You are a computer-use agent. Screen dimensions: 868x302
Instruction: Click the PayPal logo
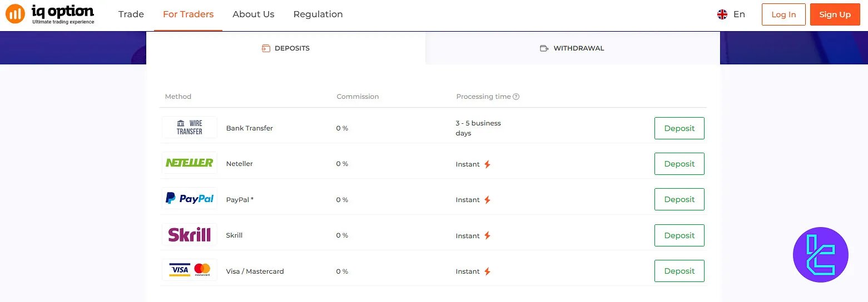pos(189,199)
